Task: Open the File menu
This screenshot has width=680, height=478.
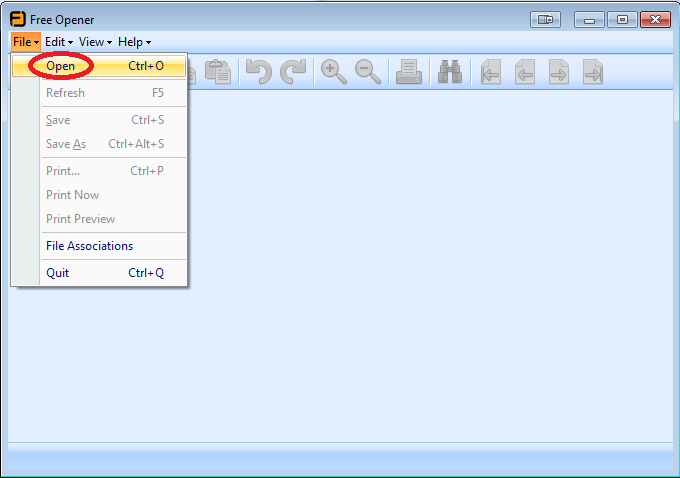Action: pyautogui.click(x=26, y=42)
